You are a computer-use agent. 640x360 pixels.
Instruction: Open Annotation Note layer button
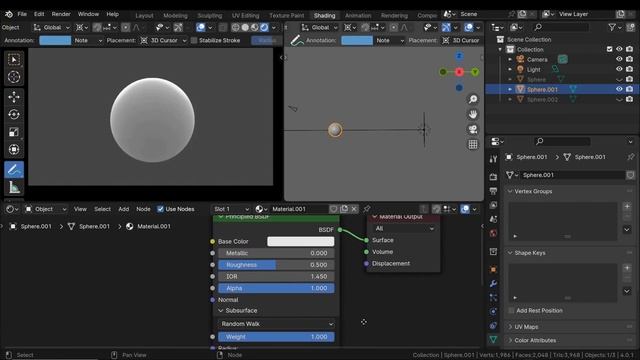[88, 40]
